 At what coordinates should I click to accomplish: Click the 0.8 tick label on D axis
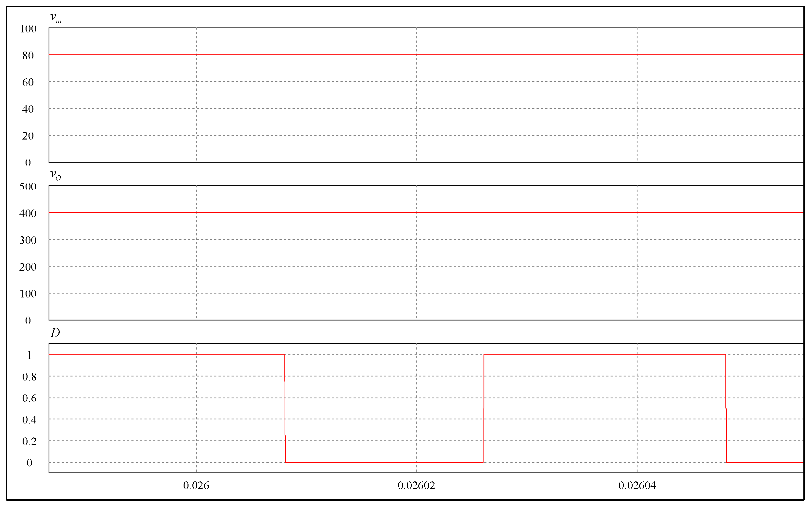point(29,377)
